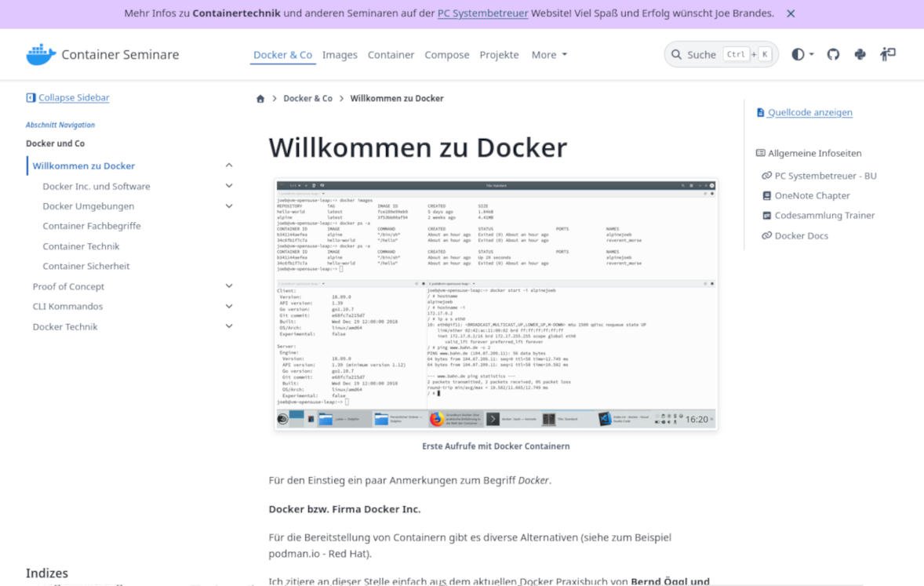Open the GitHub repository icon

(x=833, y=54)
